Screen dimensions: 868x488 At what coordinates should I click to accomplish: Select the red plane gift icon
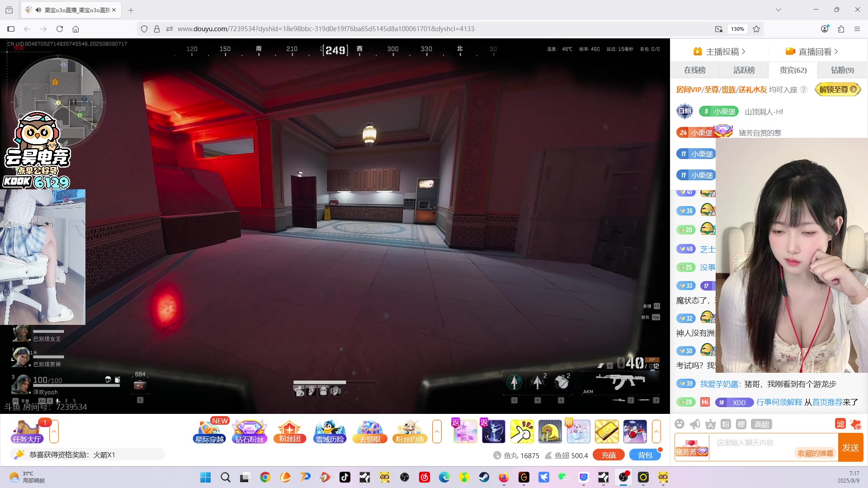coord(635,431)
